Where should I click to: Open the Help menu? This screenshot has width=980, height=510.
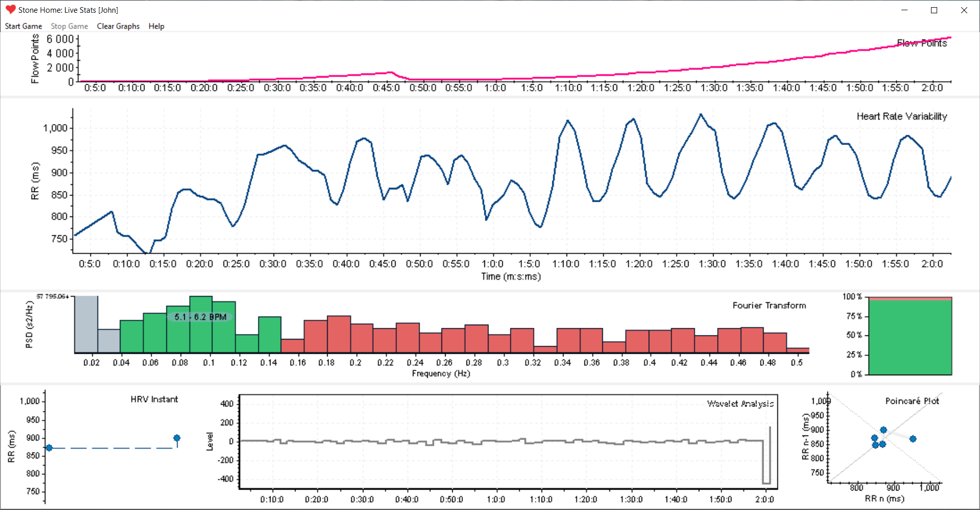(x=156, y=26)
